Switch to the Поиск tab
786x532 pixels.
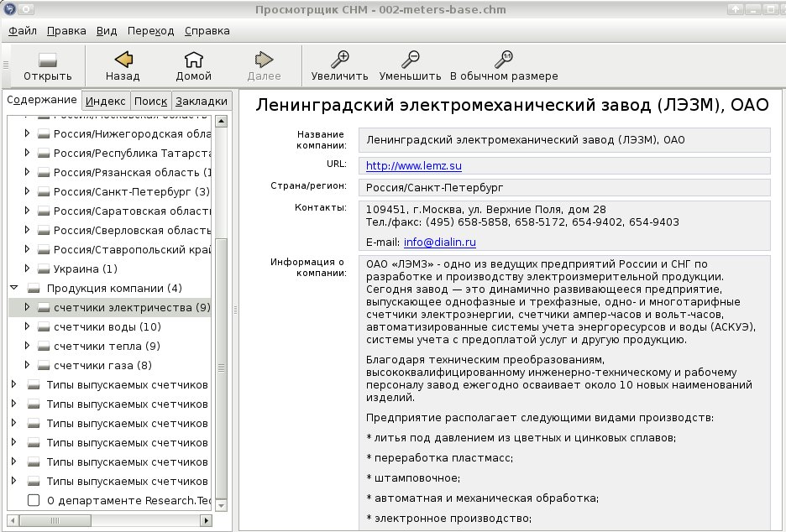150,101
